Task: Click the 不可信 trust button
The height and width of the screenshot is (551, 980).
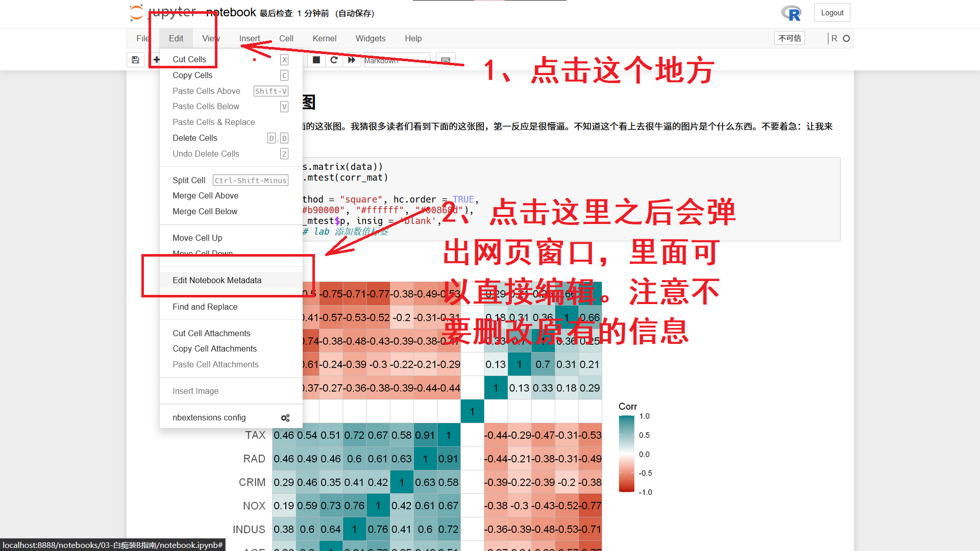Action: [x=790, y=38]
